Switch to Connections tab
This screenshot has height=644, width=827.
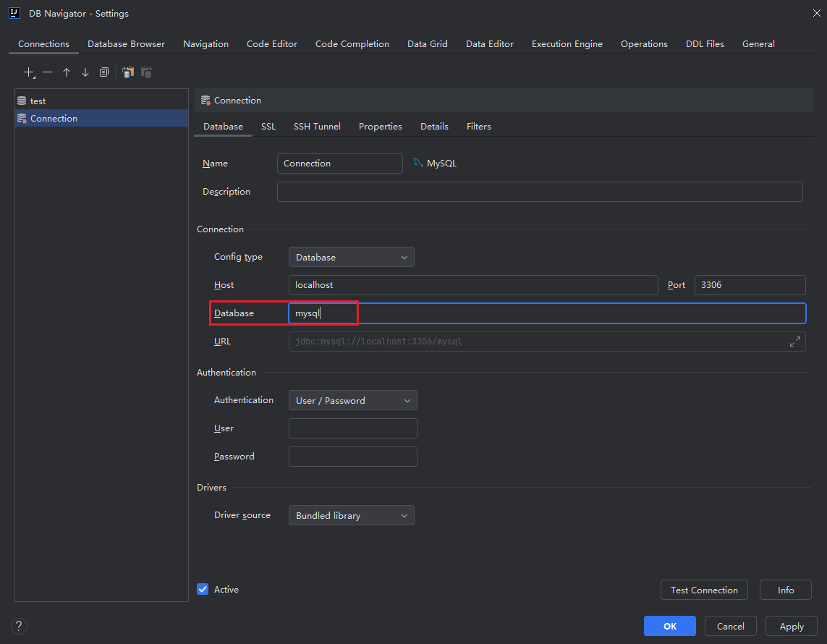[44, 43]
